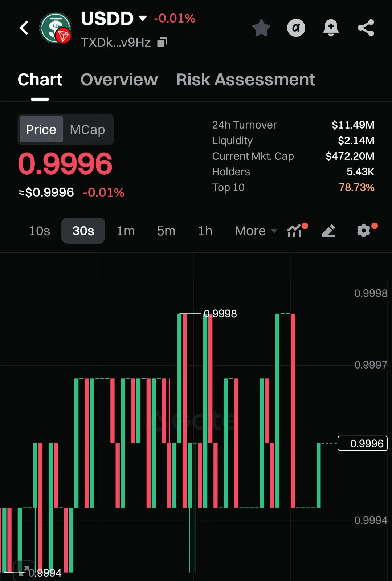The image size is (392, 581).
Task: Select the 10s chart interval
Action: pyautogui.click(x=40, y=231)
